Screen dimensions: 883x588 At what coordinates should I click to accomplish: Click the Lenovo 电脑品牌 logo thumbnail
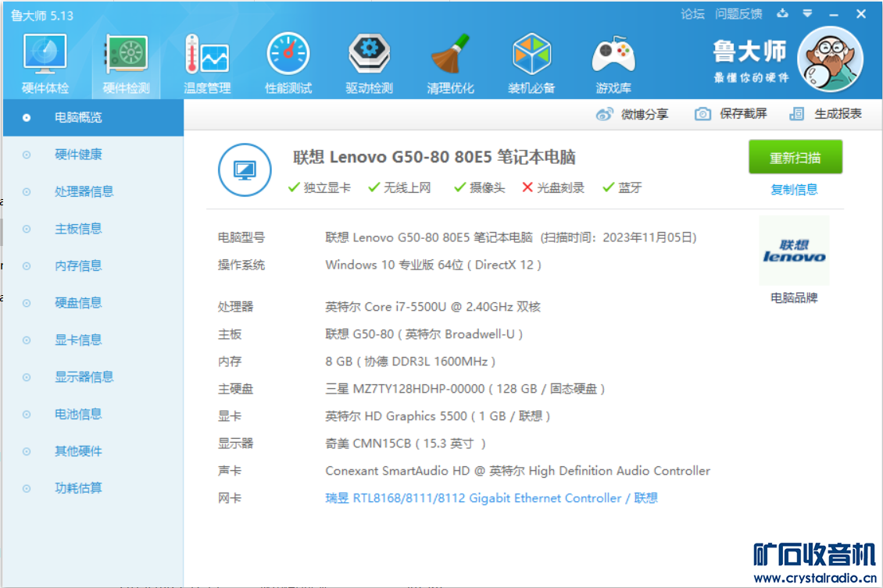coord(794,251)
